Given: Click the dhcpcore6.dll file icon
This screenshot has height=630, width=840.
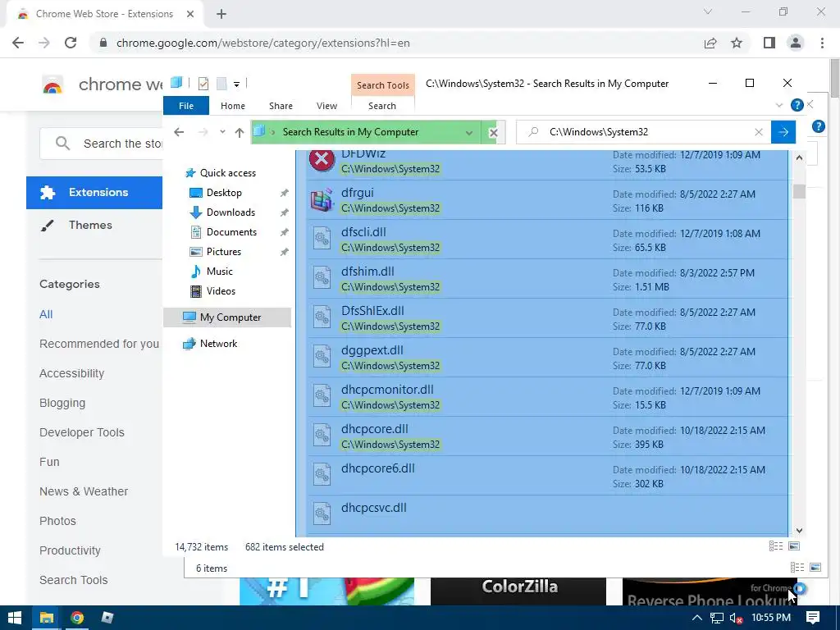Looking at the screenshot, I should tap(322, 475).
